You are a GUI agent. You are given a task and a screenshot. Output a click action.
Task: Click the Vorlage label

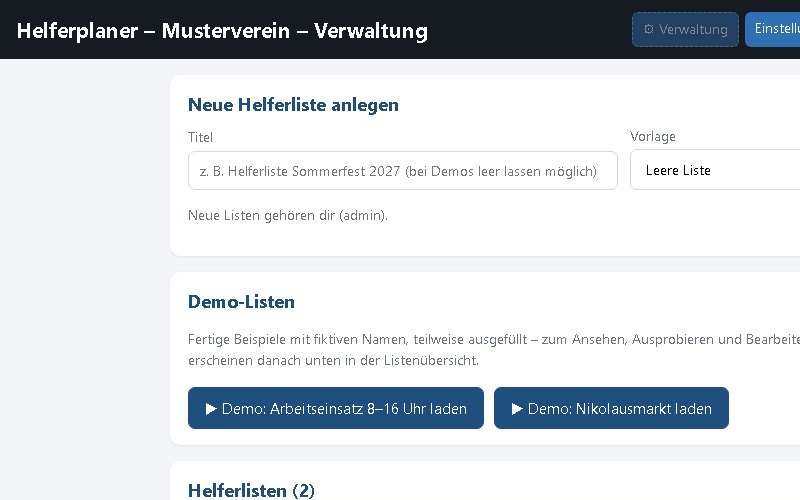(x=653, y=136)
